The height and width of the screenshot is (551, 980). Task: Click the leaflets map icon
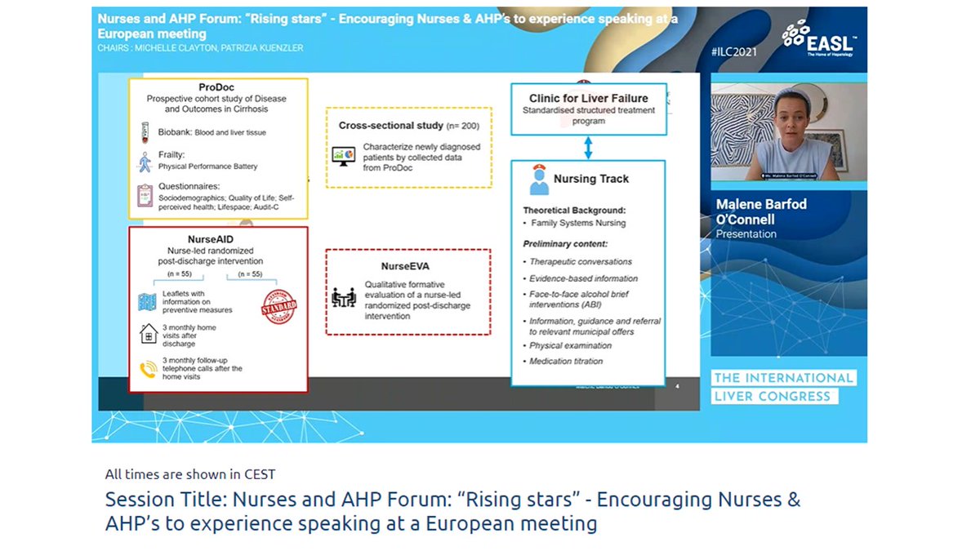click(148, 302)
